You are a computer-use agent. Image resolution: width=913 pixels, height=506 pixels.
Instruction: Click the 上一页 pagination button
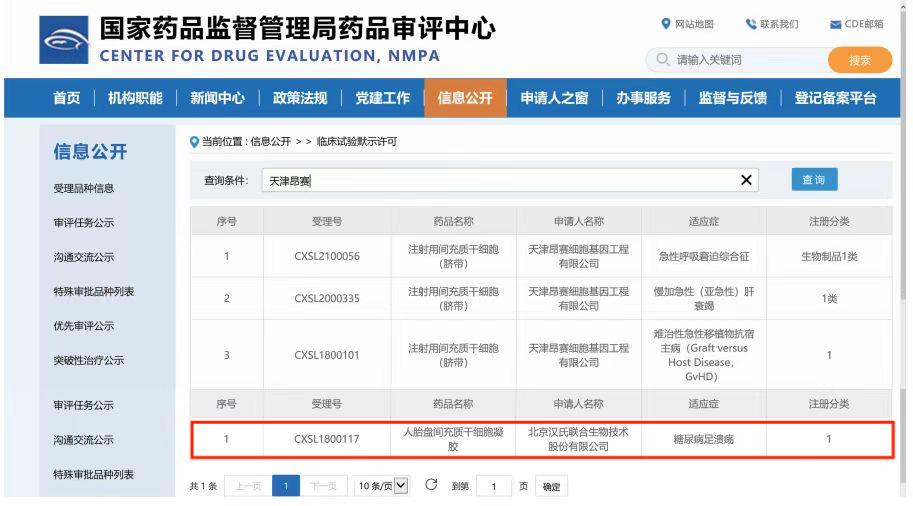pos(248,486)
